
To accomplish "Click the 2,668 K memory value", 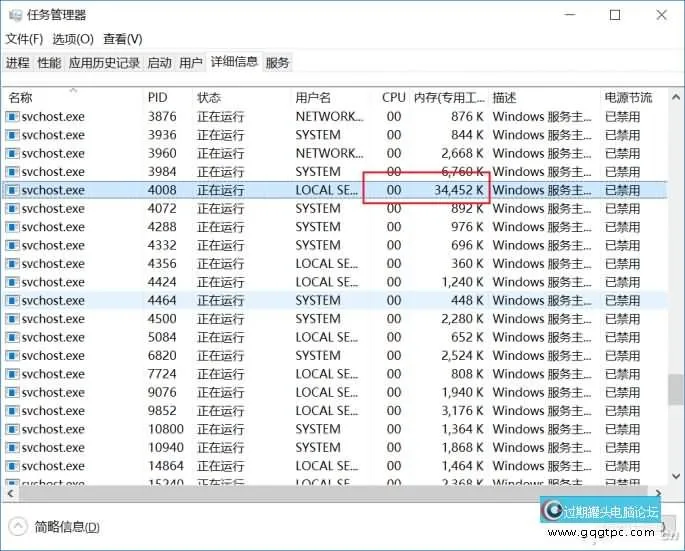I will pyautogui.click(x=462, y=153).
